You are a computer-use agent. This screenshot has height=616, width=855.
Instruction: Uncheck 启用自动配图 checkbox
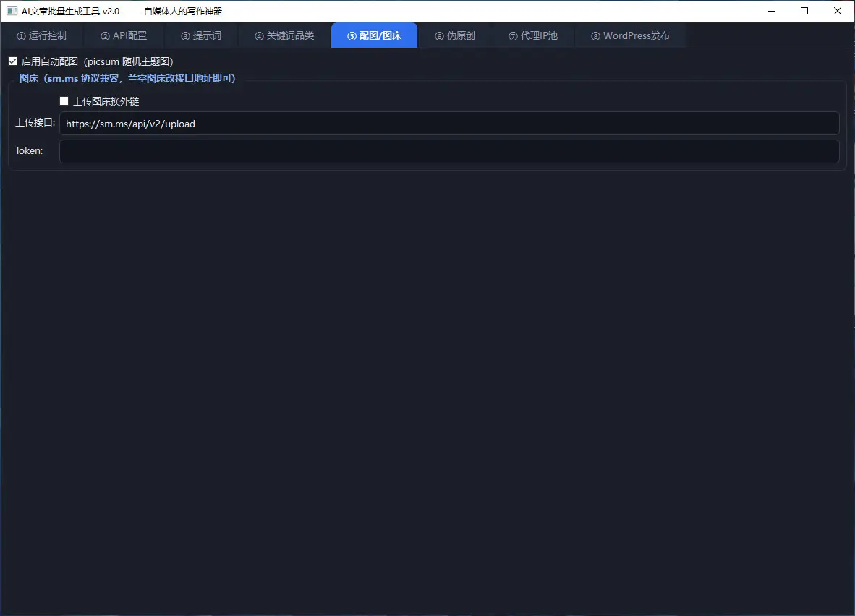pyautogui.click(x=12, y=61)
